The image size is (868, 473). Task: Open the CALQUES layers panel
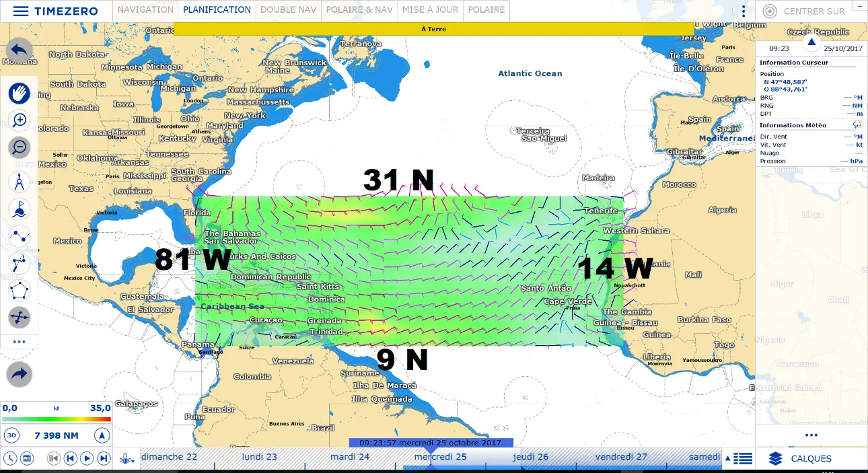click(811, 459)
